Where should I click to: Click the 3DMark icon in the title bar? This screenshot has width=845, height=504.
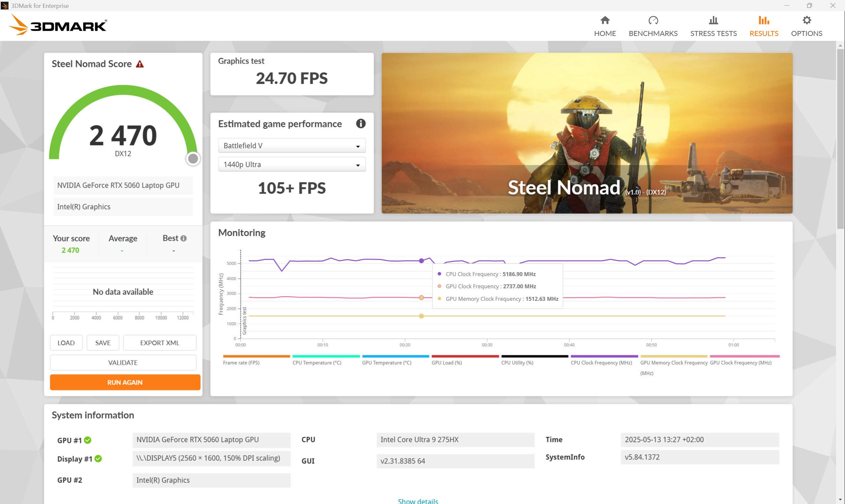coord(5,5)
